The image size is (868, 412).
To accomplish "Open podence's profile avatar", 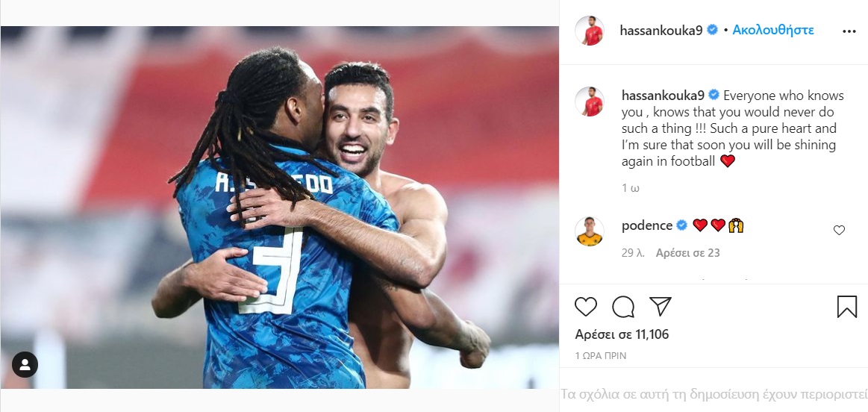I will coord(589,231).
